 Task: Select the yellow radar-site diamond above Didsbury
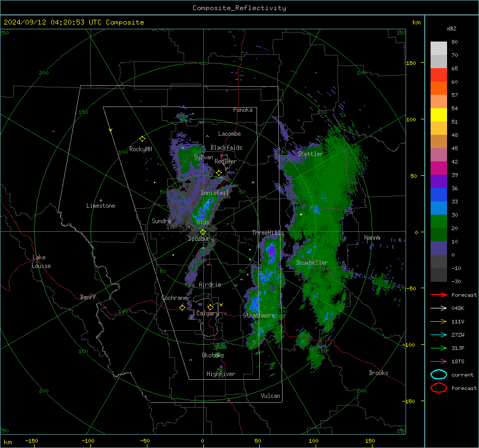pos(203,232)
